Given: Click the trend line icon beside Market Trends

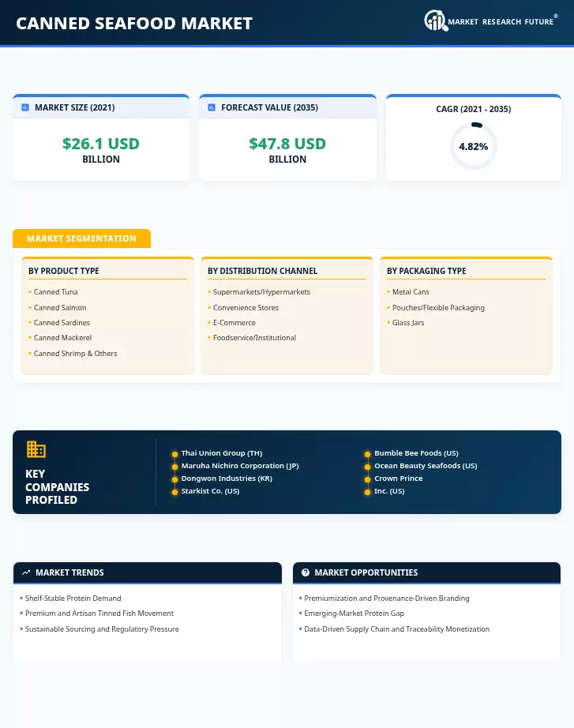Looking at the screenshot, I should pos(26,573).
